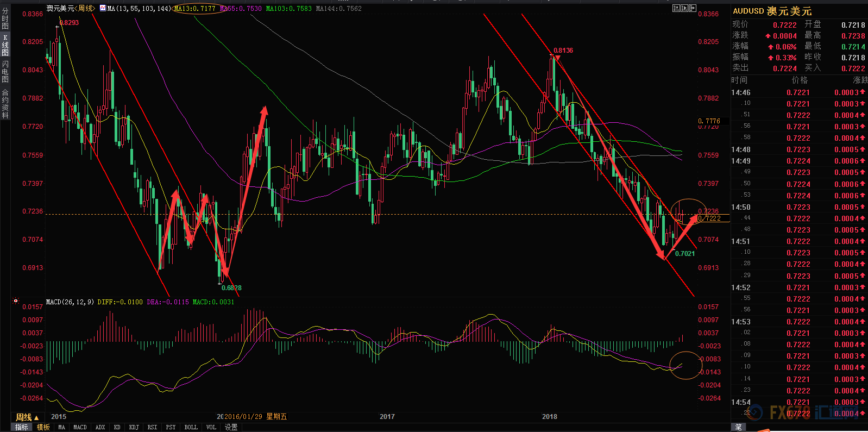
Task: Open the 合约资料 side tab
Action: 5,103
